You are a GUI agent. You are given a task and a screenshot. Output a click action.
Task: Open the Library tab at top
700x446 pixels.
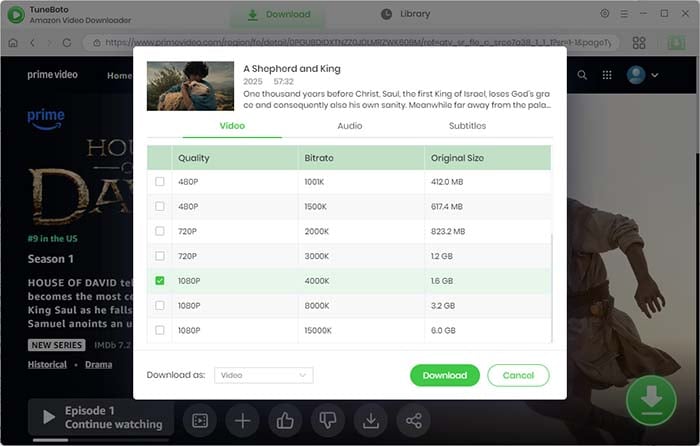pos(405,14)
